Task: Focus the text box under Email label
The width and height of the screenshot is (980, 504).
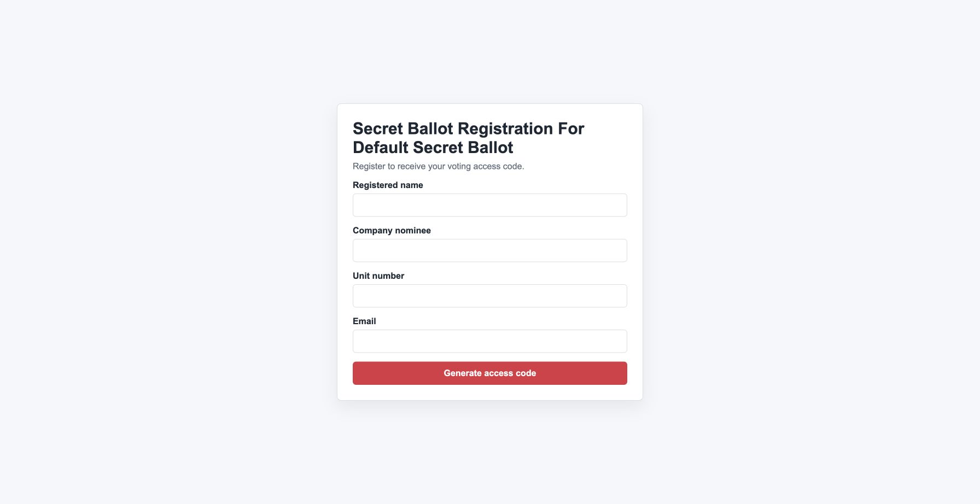Action: 489,341
